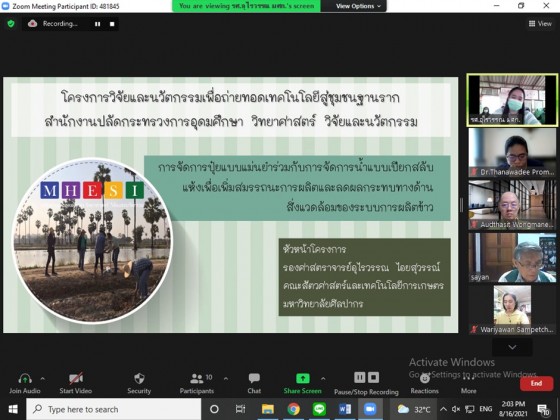Click the muted volume tray icon
The height and width of the screenshot is (420, 560).
pyautogui.click(x=456, y=409)
